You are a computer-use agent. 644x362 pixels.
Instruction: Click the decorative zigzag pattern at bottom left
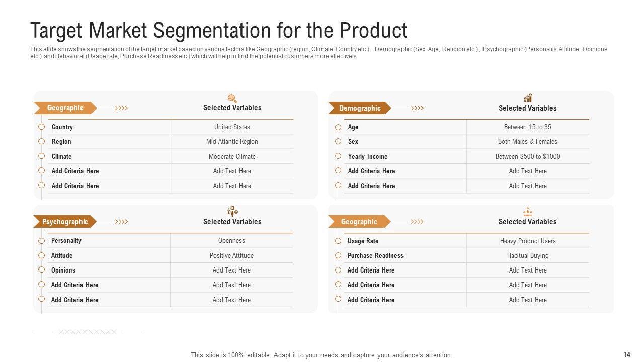tap(88, 332)
